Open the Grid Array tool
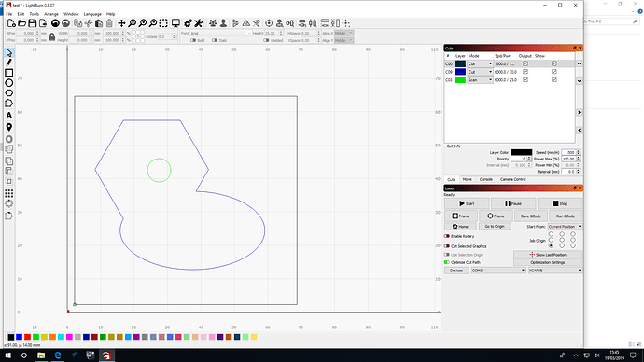The width and height of the screenshot is (644, 362). click(x=9, y=193)
